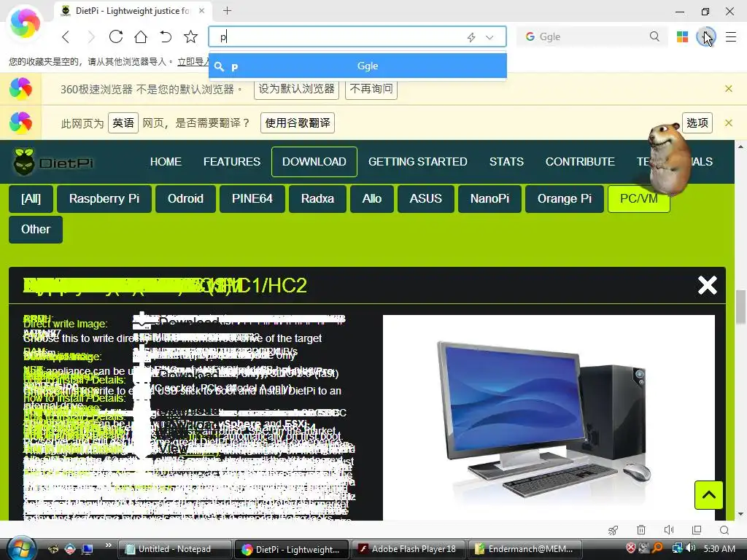Viewport: 747px width, 560px height.
Task: Click the green scroll-to-top arrow button
Action: pos(708,495)
